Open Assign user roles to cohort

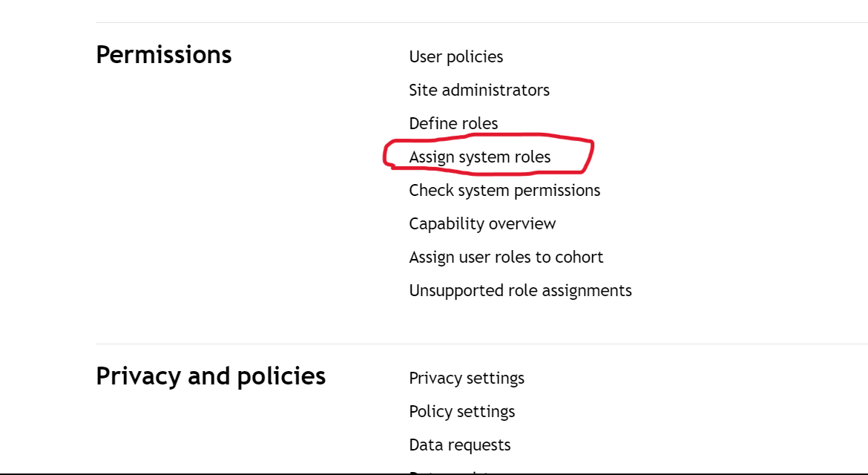[x=506, y=257]
